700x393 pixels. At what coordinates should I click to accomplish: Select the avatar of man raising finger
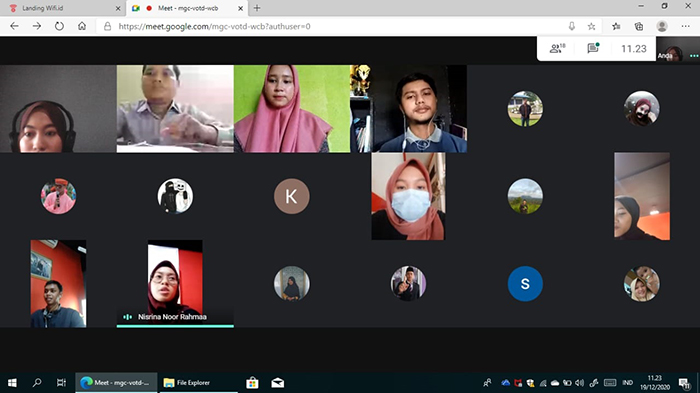coord(408,284)
